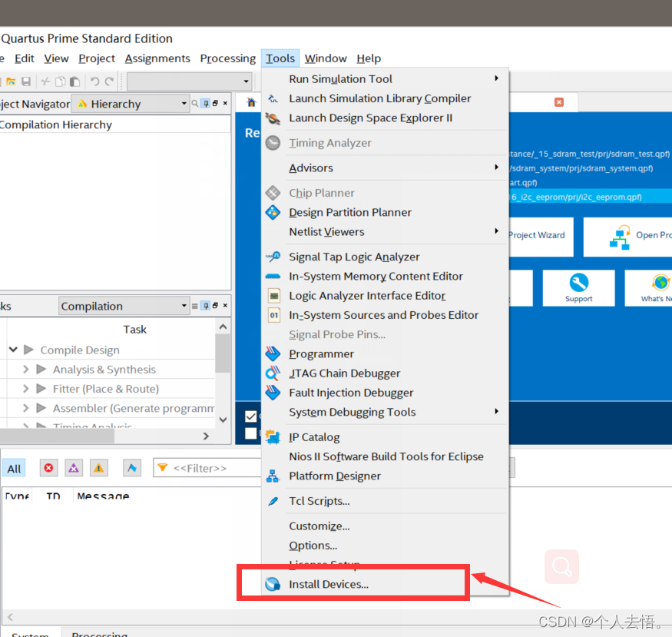Image resolution: width=672 pixels, height=637 pixels.
Task: Click the Tcl Scripts feather icon
Action: [x=273, y=501]
